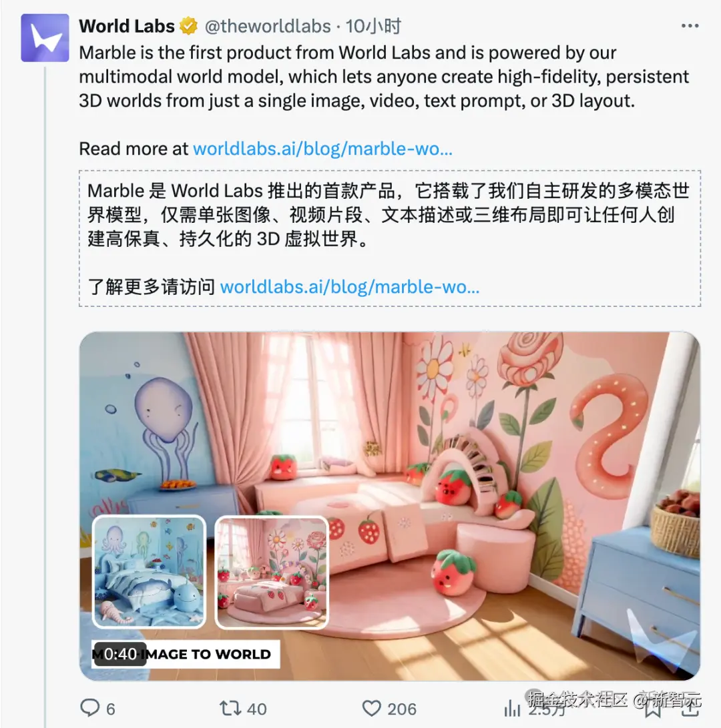Play the Image to World video
The image size is (721, 728).
coord(389,506)
